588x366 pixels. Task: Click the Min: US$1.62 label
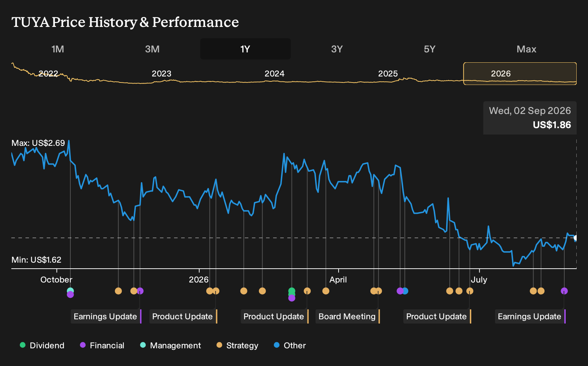point(36,260)
